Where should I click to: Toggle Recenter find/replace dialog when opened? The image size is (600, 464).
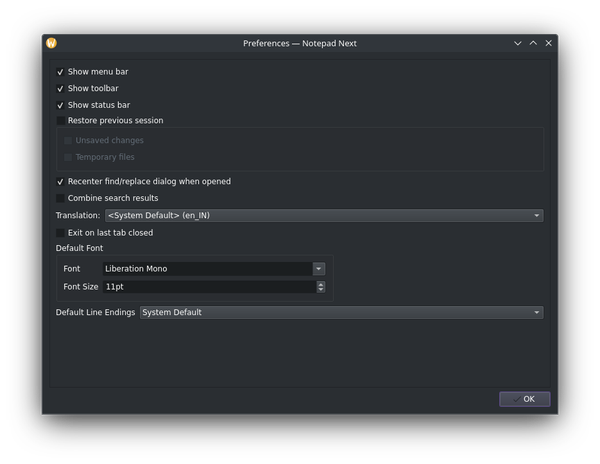(61, 182)
